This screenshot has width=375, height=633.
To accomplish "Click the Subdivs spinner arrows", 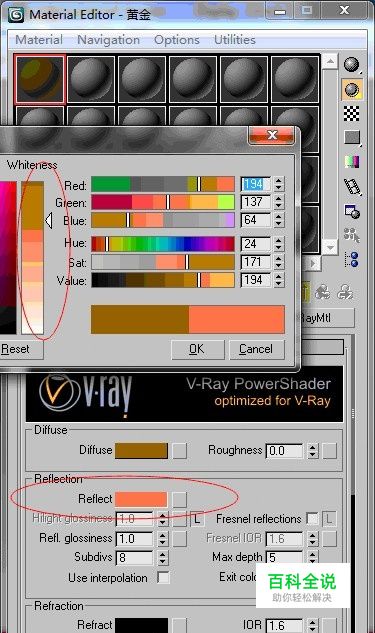I will [162, 558].
